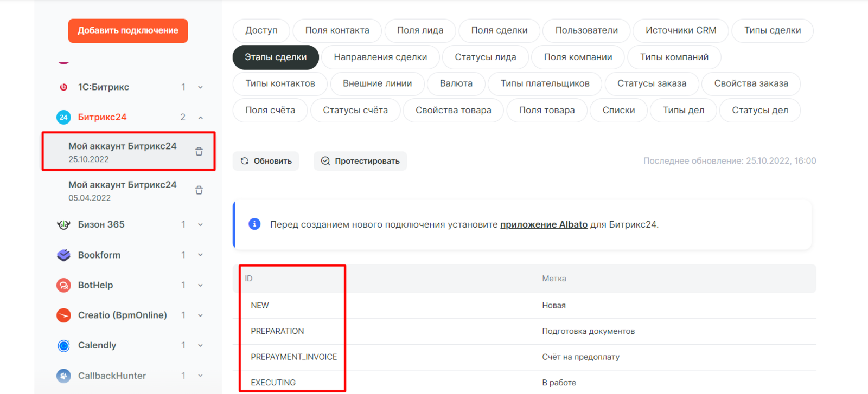The width and height of the screenshot is (868, 394).
Task: Click the Бизон 365 logo icon
Action: tap(63, 224)
